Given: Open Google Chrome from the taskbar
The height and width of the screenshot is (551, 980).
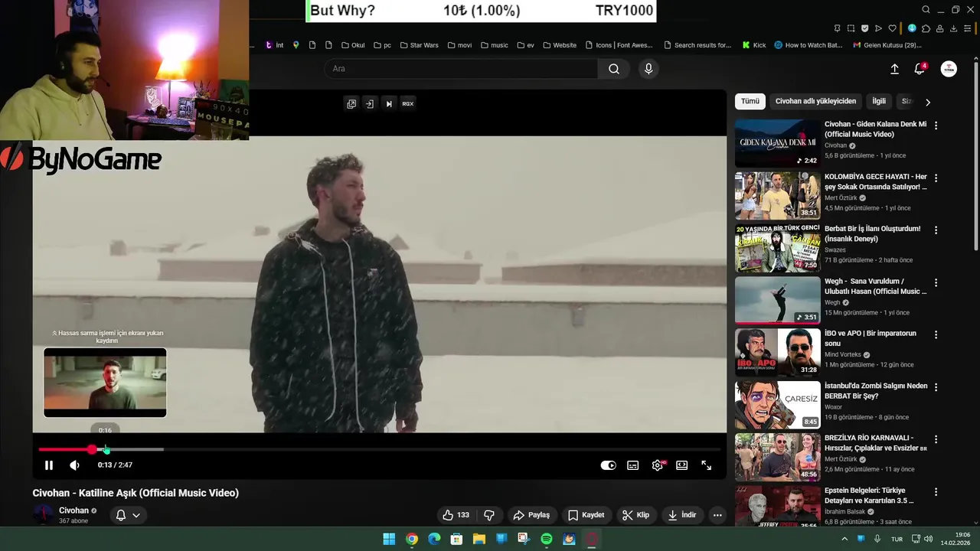Looking at the screenshot, I should (x=412, y=539).
